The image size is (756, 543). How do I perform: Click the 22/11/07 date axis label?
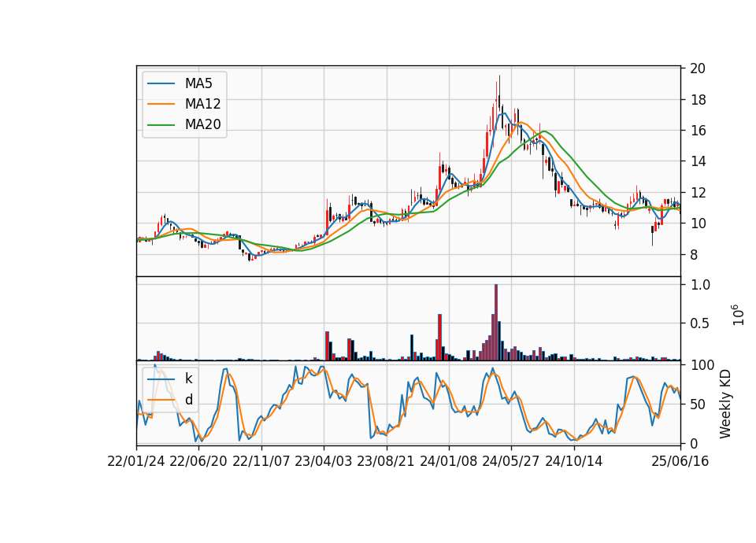(x=261, y=461)
